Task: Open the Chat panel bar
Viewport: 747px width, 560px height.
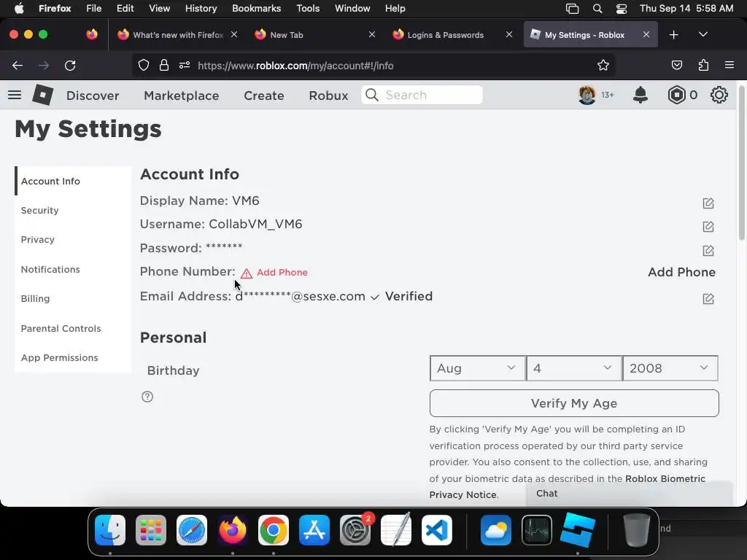Action: click(630, 494)
